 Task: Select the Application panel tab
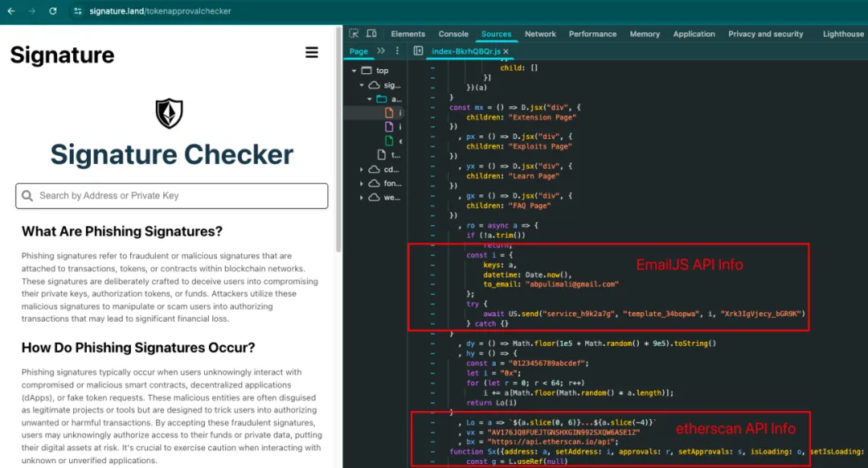694,34
